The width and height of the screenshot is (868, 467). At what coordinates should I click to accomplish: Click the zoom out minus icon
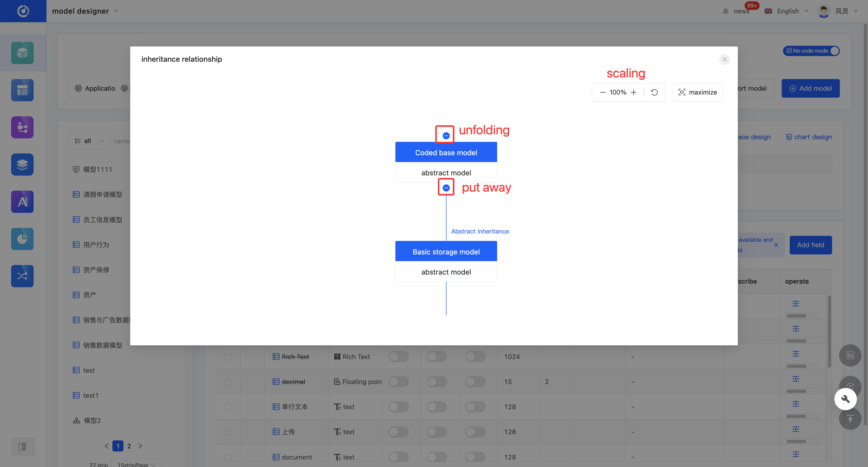(602, 92)
